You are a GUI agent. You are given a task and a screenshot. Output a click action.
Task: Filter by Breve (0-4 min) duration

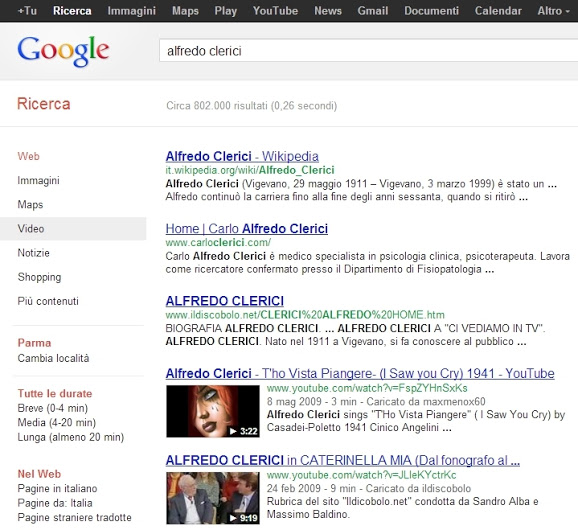(x=53, y=408)
